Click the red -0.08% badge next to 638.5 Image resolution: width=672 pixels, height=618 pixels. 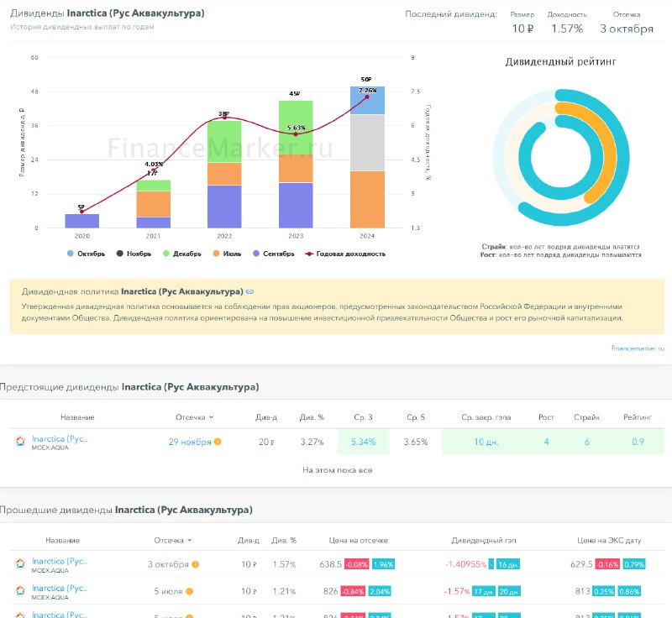[x=356, y=564]
